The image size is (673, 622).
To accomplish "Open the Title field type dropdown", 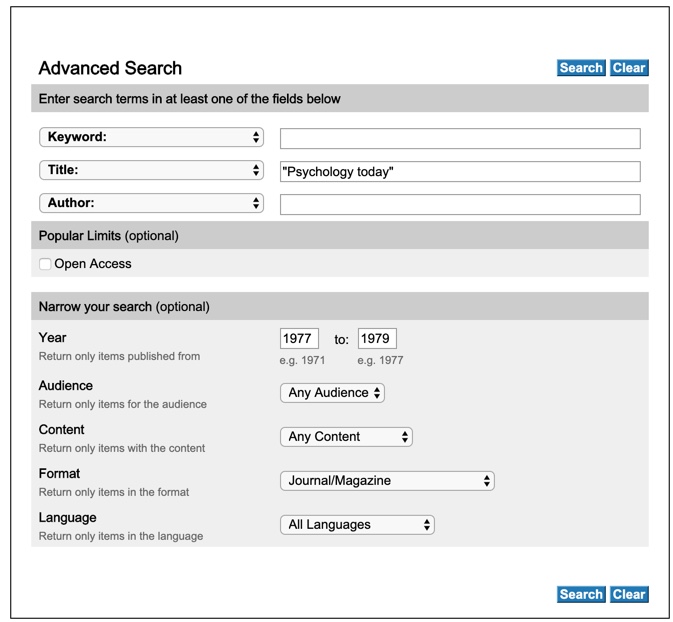I will point(151,171).
